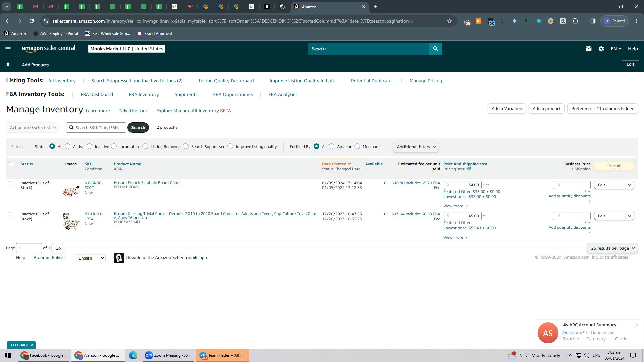Click the bookmark flag icon beside Add Products
This screenshot has height=362, width=644.
(x=8, y=64)
